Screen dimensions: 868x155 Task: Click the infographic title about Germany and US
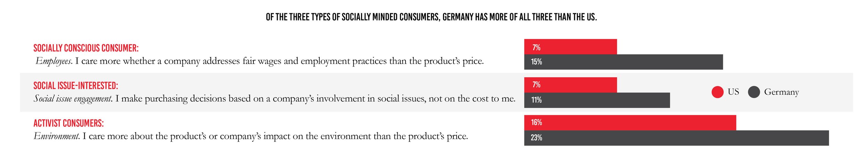[x=431, y=17]
